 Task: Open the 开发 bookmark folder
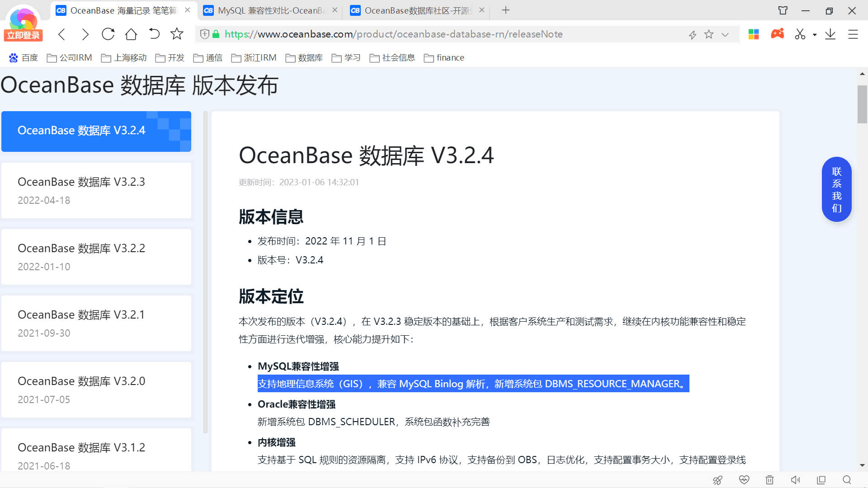(x=170, y=58)
